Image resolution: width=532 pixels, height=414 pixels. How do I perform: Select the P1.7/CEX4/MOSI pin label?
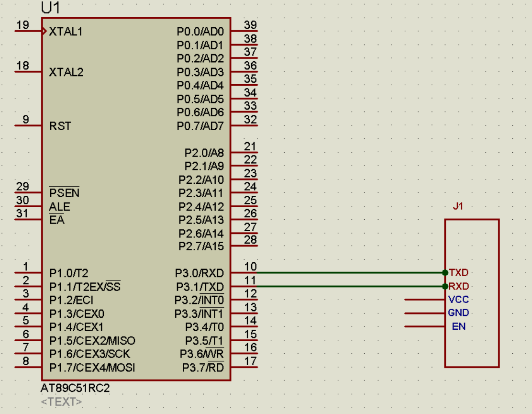coord(92,368)
